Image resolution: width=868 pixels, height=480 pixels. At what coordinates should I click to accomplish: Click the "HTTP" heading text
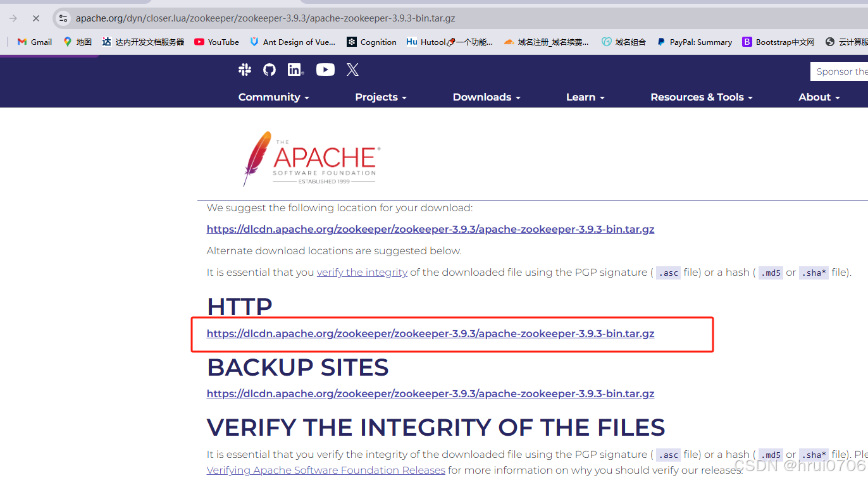[239, 307]
